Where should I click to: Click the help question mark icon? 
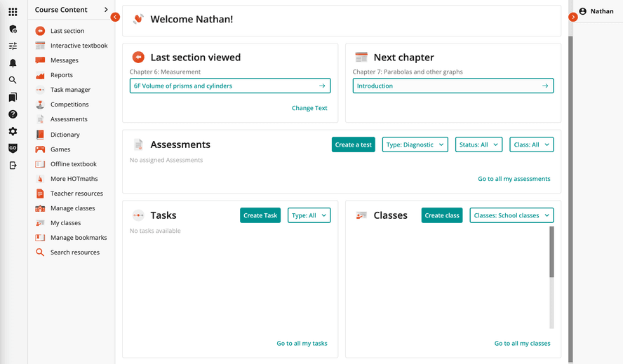13,114
